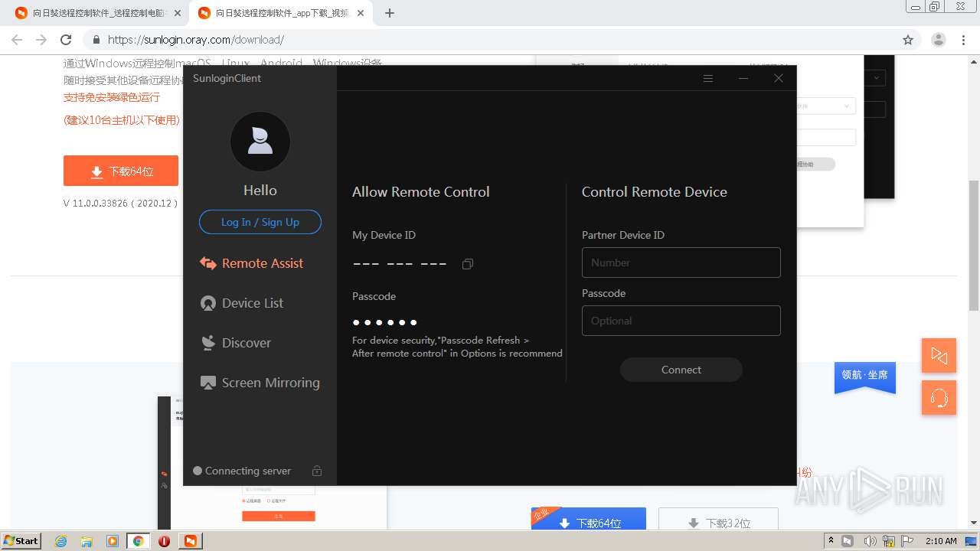Image resolution: width=980 pixels, height=551 pixels.
Task: Open the SunloginClient hamburger menu
Action: pos(708,78)
